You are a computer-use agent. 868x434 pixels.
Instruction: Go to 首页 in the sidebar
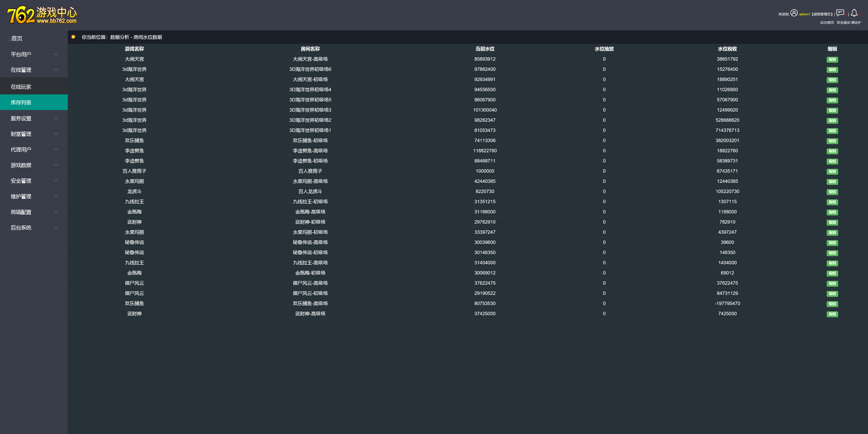coord(17,38)
